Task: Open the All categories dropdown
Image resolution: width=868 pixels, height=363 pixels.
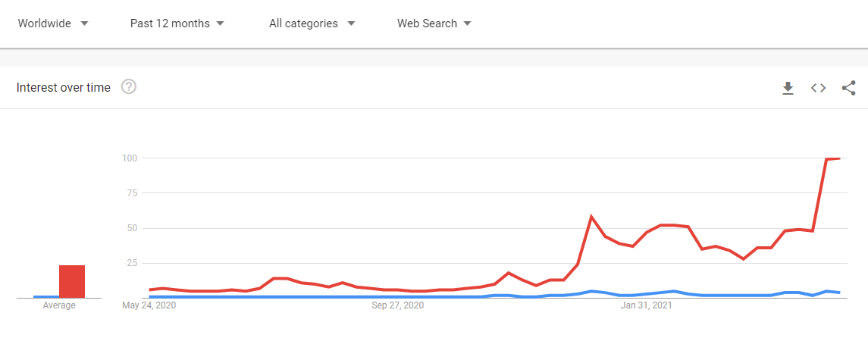Action: click(x=312, y=23)
